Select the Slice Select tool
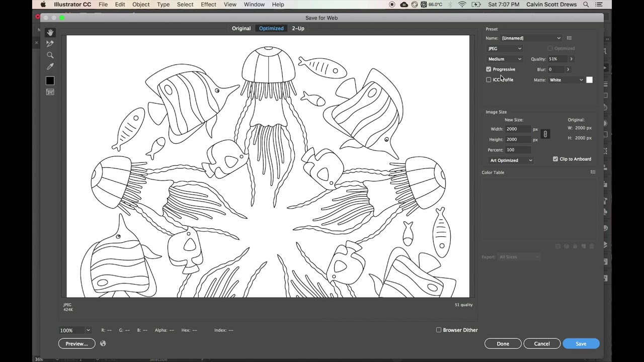This screenshot has height=362, width=644. click(50, 44)
